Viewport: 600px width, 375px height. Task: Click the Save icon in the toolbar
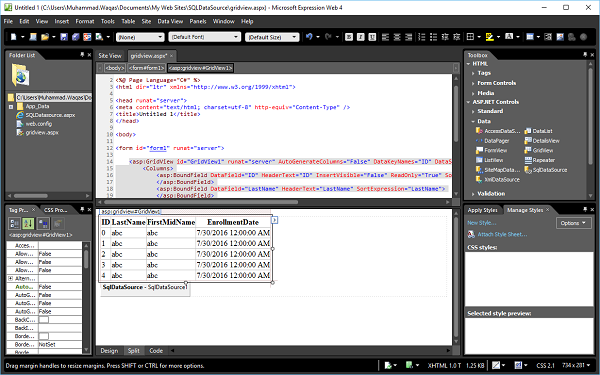pos(64,37)
